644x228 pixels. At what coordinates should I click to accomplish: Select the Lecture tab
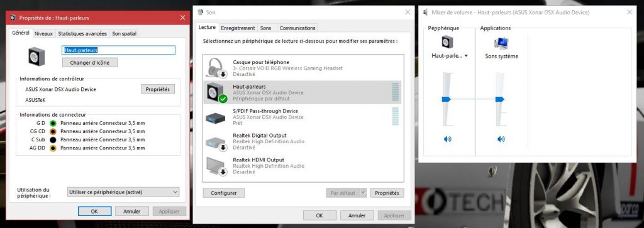(207, 27)
